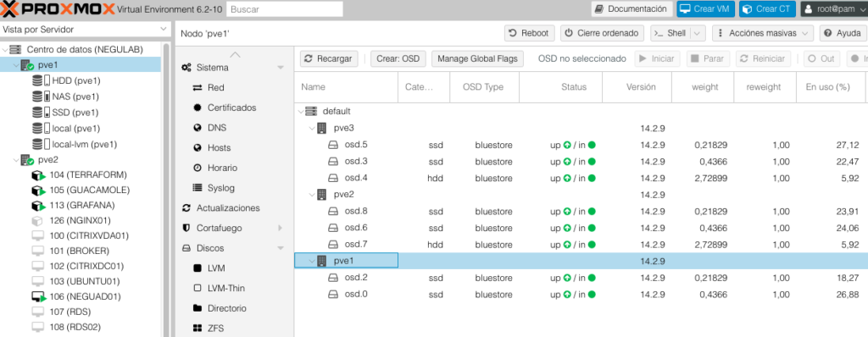
Task: Collapse pve3 host in OSD tree
Action: (311, 129)
